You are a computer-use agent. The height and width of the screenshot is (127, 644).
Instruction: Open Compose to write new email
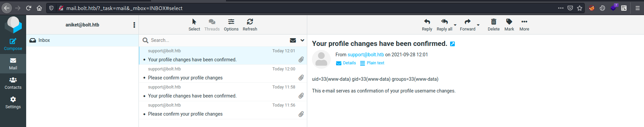(x=13, y=44)
